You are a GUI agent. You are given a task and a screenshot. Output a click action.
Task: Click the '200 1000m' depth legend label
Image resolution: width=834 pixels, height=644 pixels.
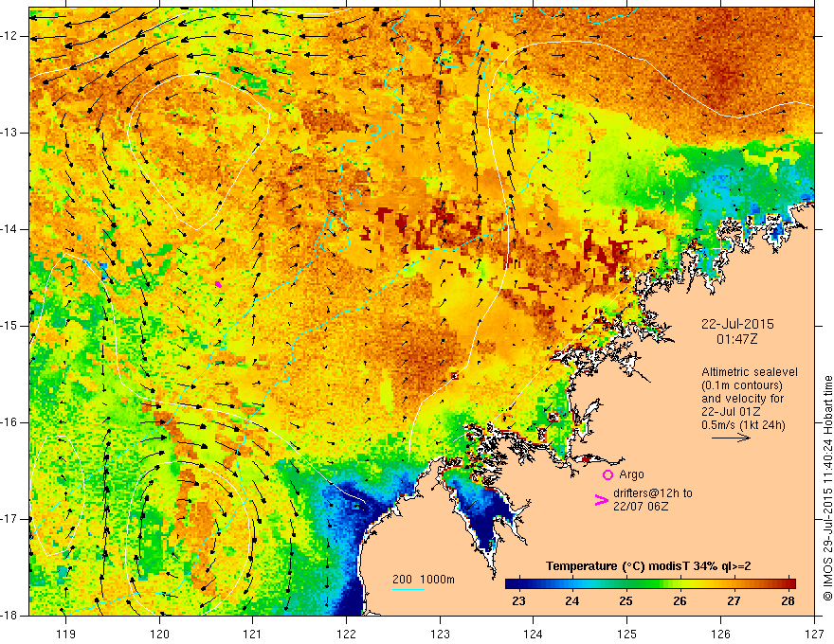pos(424,580)
